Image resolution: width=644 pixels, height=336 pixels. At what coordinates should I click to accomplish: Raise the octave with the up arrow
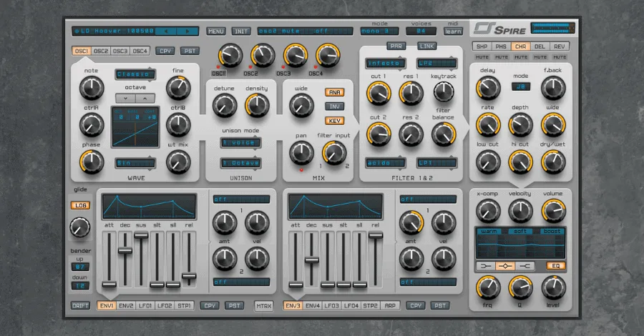coord(145,99)
